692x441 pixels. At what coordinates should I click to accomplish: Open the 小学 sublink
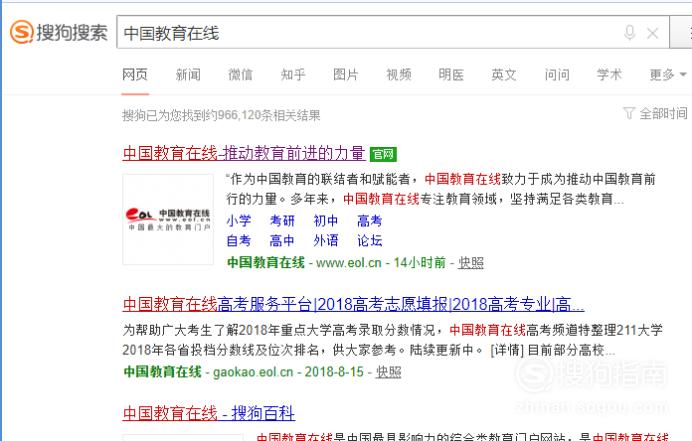pos(239,220)
